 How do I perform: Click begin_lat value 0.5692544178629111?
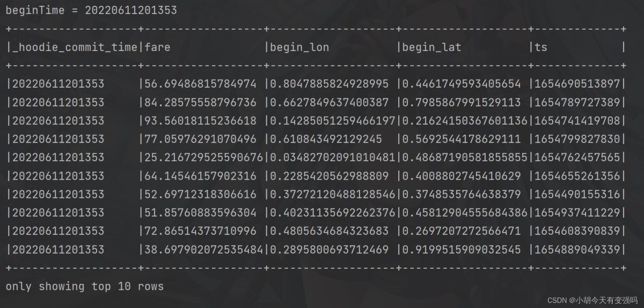click(461, 139)
